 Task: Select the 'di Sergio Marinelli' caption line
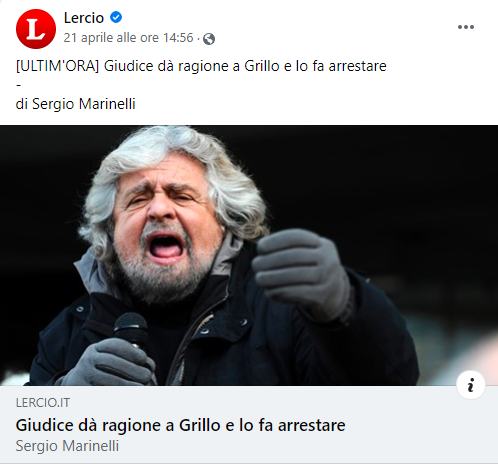click(x=76, y=104)
